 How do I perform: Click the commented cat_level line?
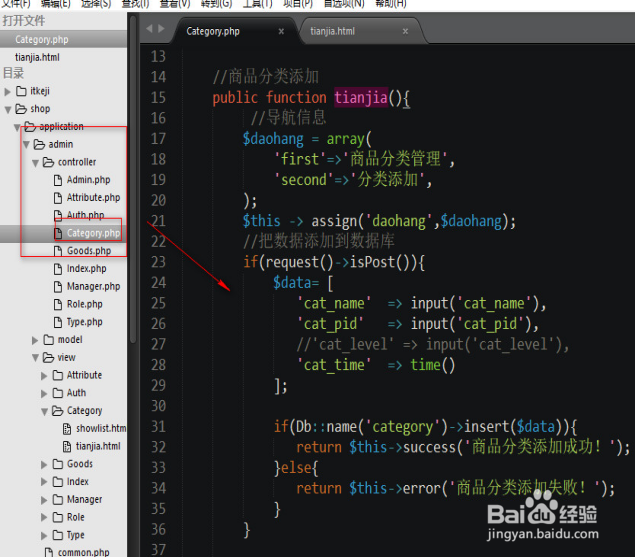pyautogui.click(x=433, y=344)
